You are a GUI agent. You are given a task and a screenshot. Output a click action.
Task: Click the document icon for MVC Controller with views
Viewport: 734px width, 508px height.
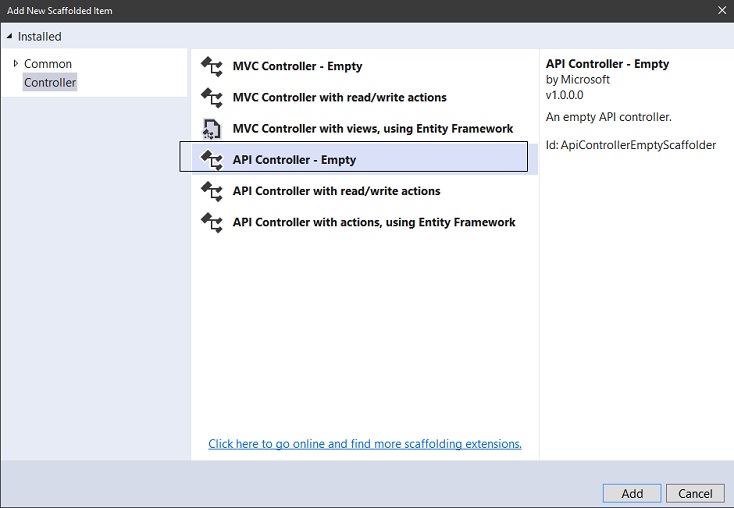tap(211, 129)
